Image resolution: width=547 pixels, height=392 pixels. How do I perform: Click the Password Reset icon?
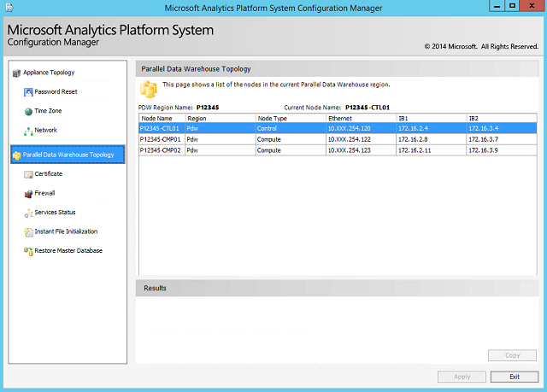point(28,91)
